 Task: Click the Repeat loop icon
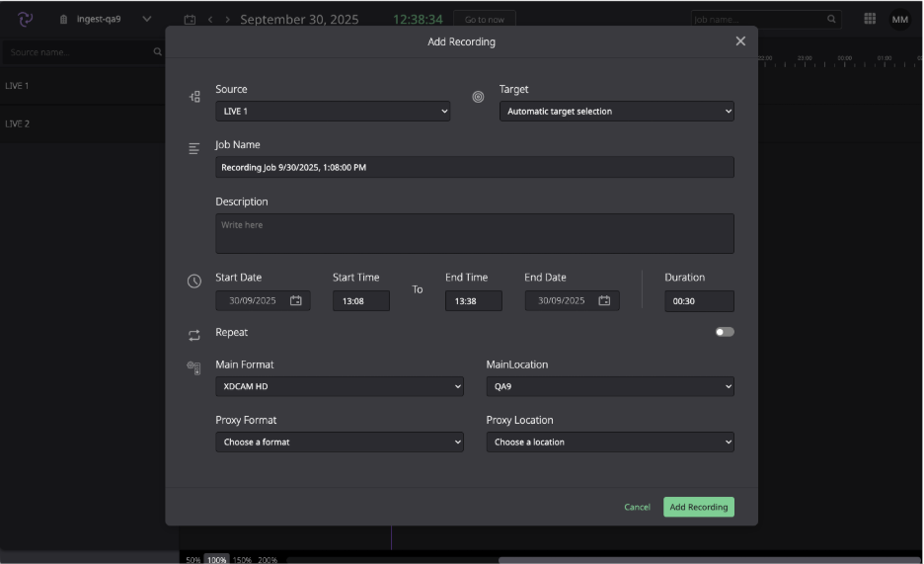pos(193,335)
